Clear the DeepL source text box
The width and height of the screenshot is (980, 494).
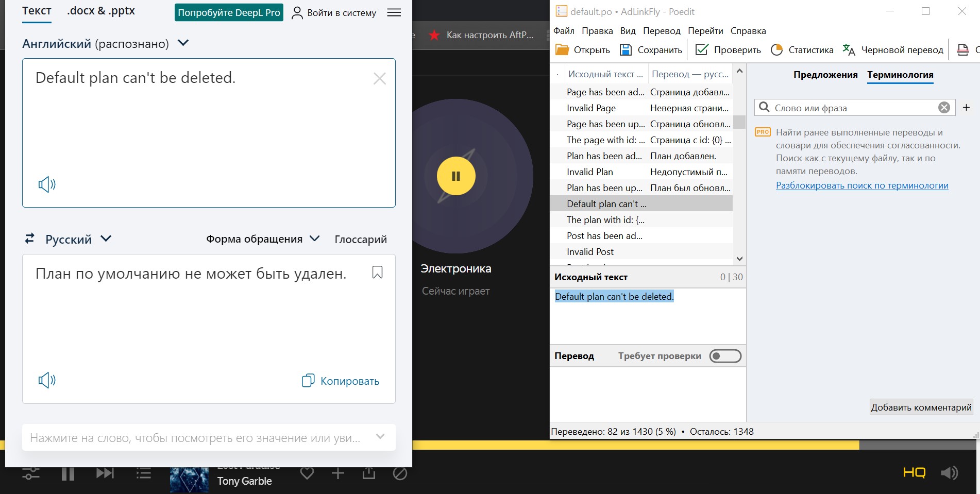[379, 79]
